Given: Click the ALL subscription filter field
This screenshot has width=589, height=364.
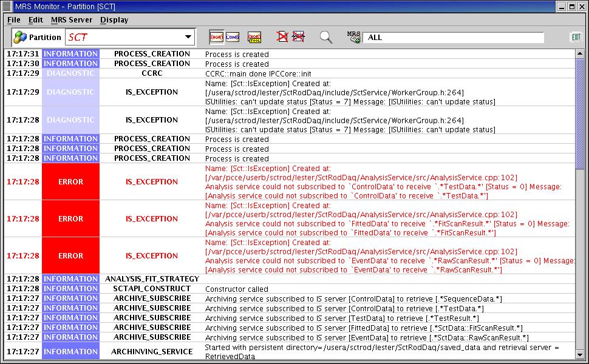Looking at the screenshot, I should pos(453,38).
